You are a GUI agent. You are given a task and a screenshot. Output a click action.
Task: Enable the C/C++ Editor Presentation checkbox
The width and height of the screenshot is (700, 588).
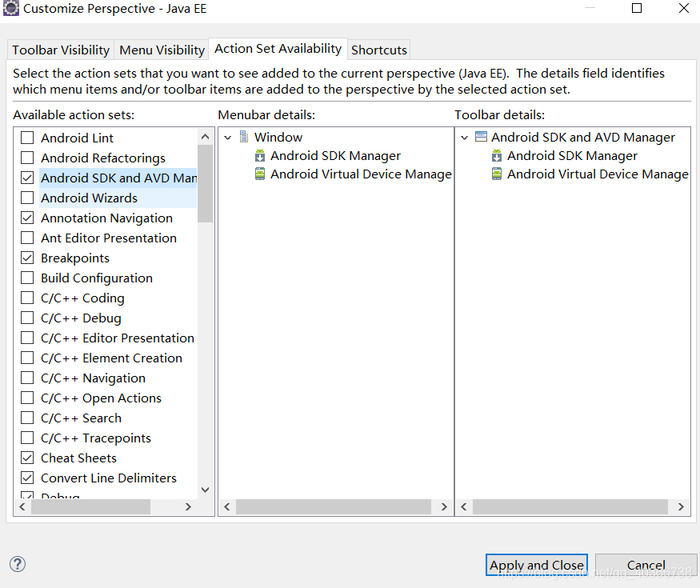[27, 338]
